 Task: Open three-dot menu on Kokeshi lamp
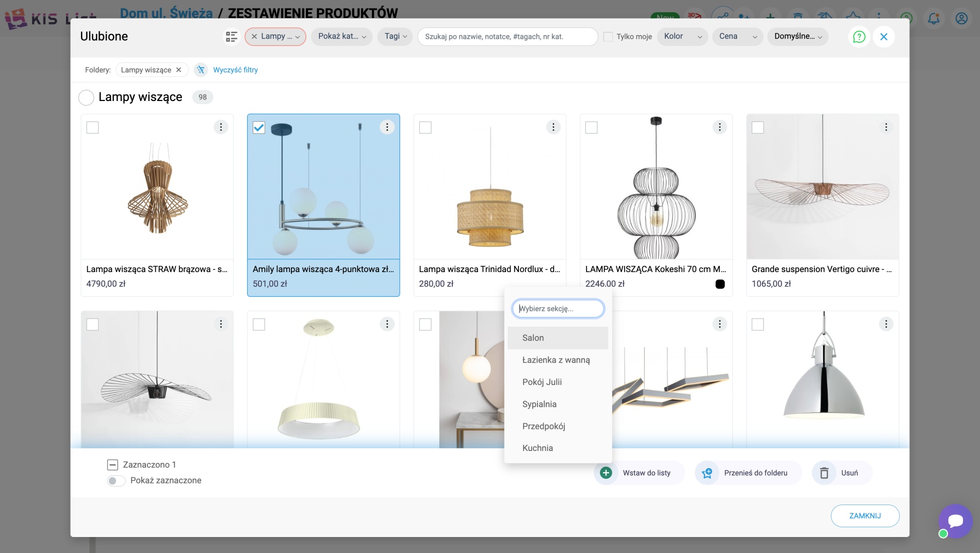(720, 127)
